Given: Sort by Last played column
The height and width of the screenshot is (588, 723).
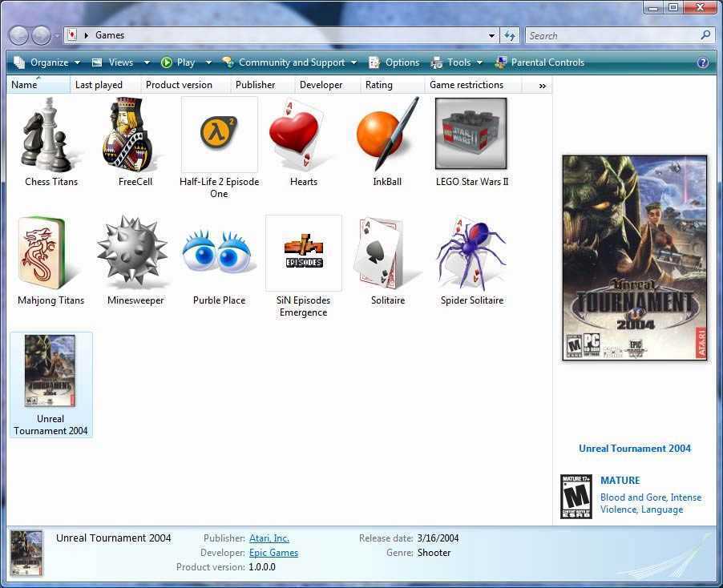Looking at the screenshot, I should pos(105,85).
